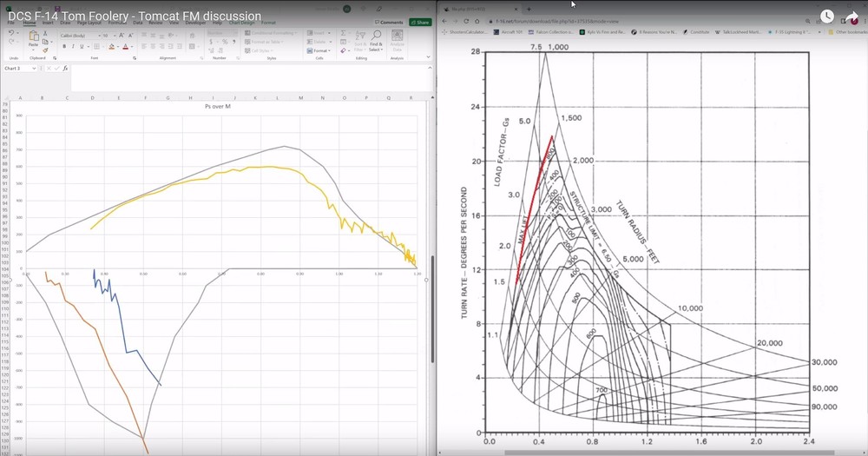Open Find & Select magnifier
868x456 pixels.
pyautogui.click(x=376, y=39)
